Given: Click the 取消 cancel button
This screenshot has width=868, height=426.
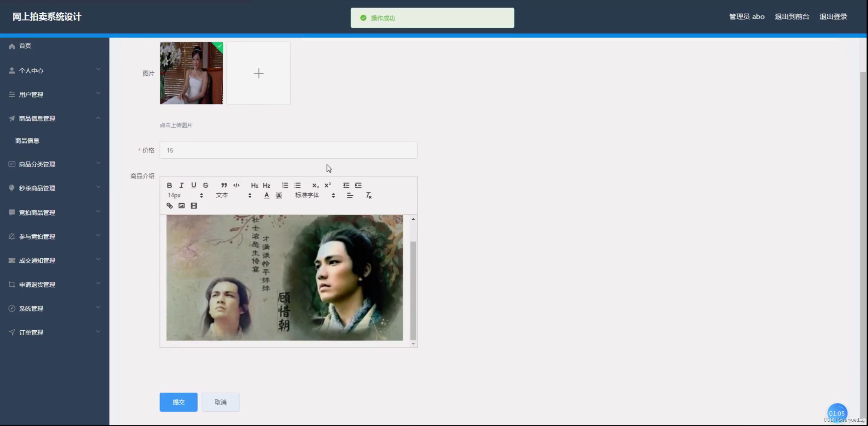Looking at the screenshot, I should 220,402.
